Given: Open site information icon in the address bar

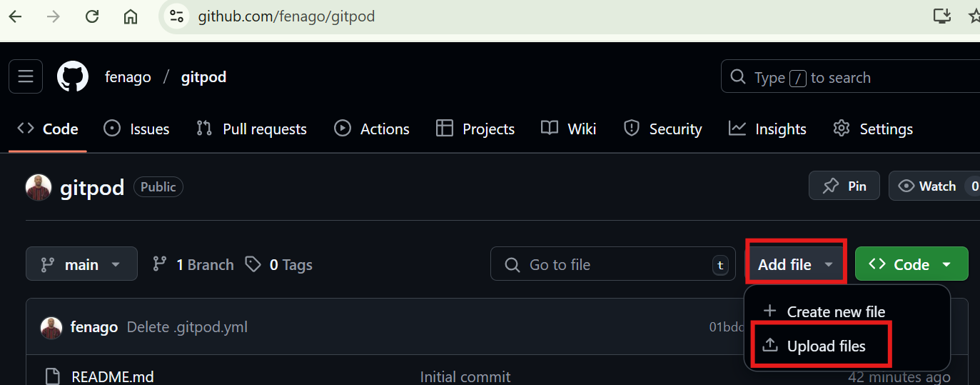Looking at the screenshot, I should (176, 16).
